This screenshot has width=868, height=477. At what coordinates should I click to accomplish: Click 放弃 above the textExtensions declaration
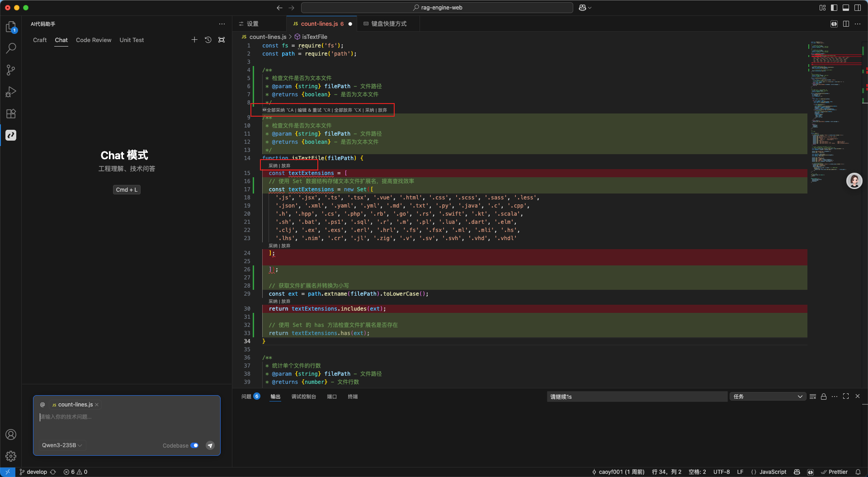pyautogui.click(x=286, y=166)
